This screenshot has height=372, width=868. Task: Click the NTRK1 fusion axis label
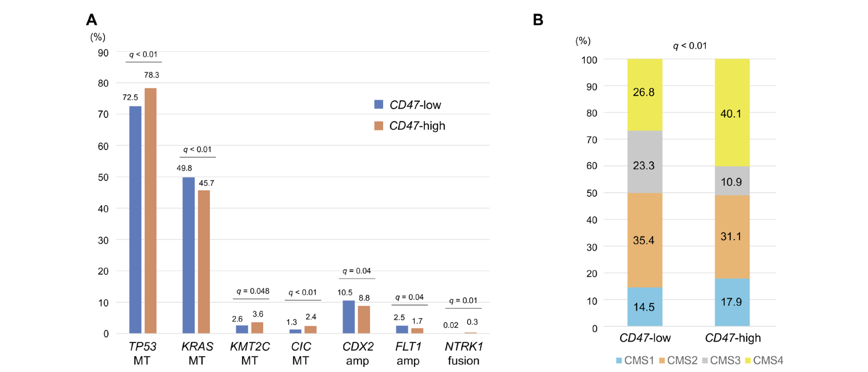(x=463, y=353)
